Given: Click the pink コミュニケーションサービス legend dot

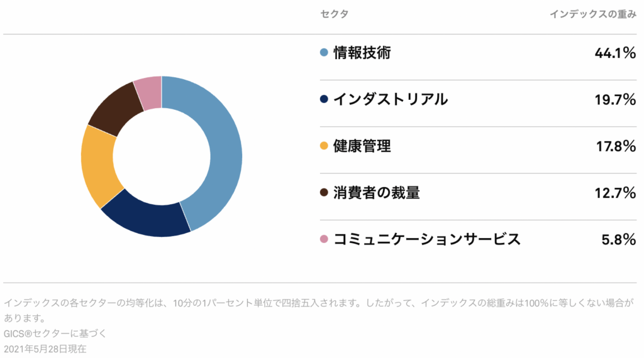Looking at the screenshot, I should click(x=324, y=239).
